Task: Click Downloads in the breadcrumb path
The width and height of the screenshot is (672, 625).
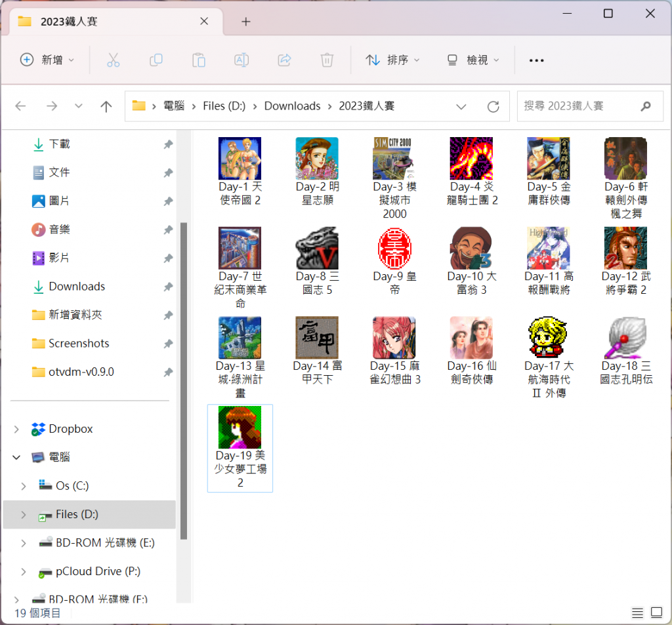Action: pyautogui.click(x=292, y=106)
